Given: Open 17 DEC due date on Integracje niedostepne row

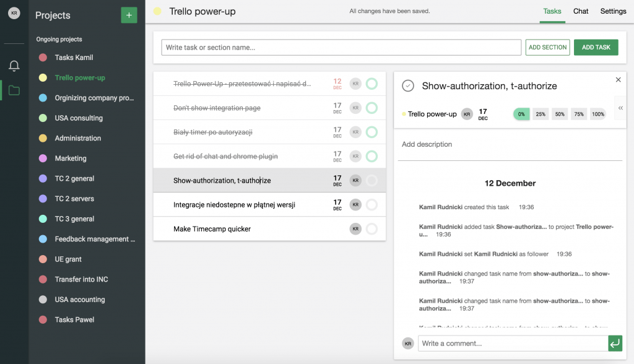Looking at the screenshot, I should coord(337,205).
